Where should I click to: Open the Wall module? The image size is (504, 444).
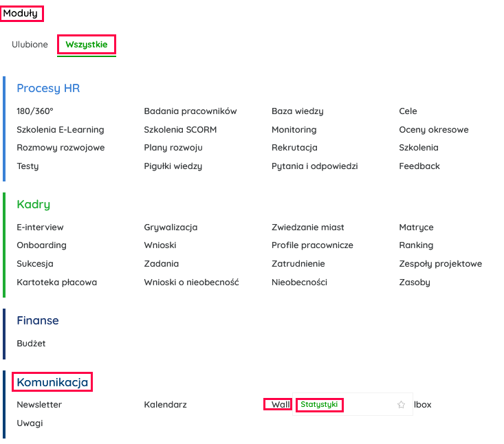point(281,405)
